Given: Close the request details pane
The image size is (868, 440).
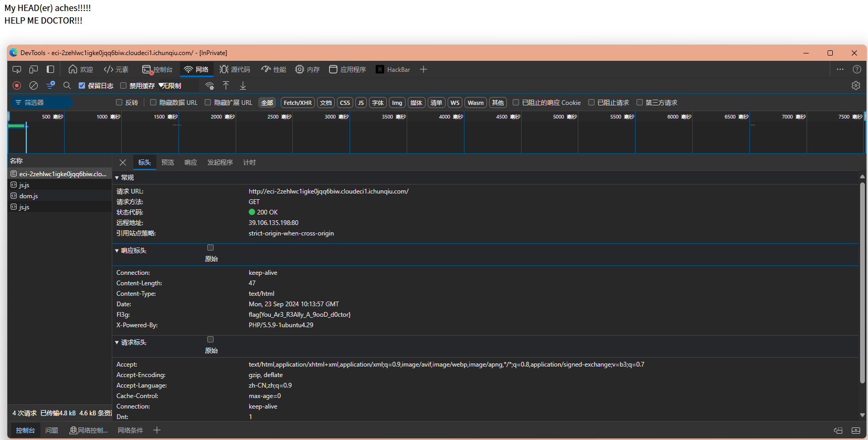Looking at the screenshot, I should [123, 163].
